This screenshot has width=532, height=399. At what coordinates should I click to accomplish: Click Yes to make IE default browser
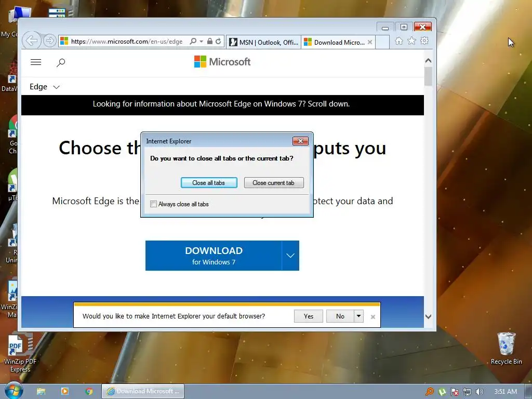[309, 316]
